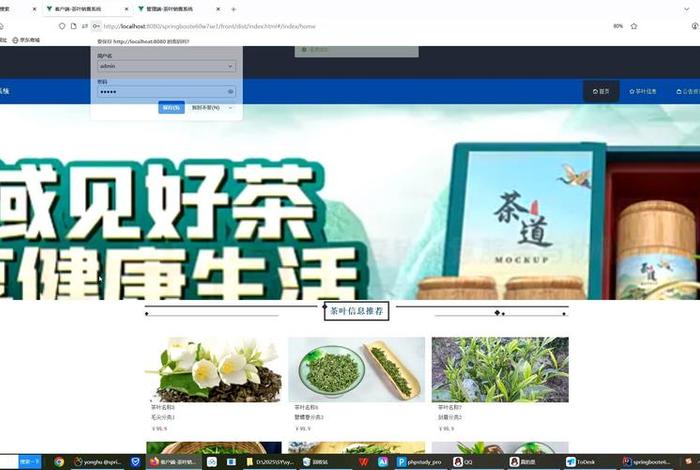The width and height of the screenshot is (700, 470).
Task: Bookmark this page with the star icon
Action: pos(634,26)
